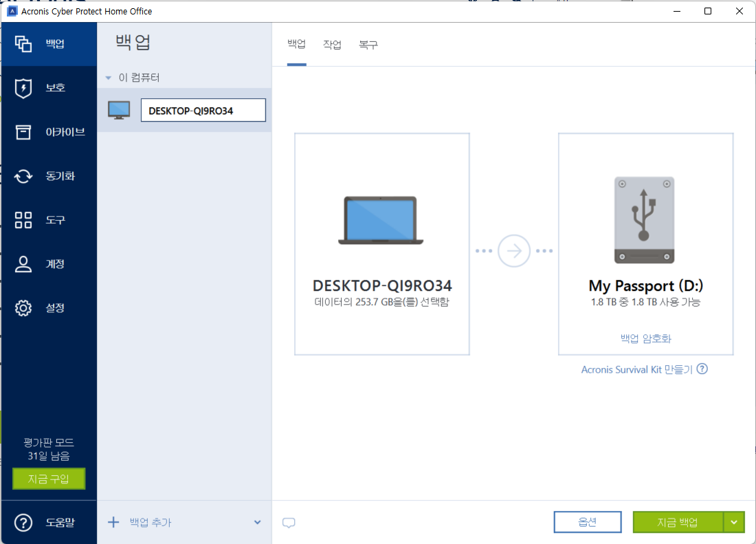
Task: Edit the backup name field DESKTOP-QI9RO34
Action: (x=203, y=111)
